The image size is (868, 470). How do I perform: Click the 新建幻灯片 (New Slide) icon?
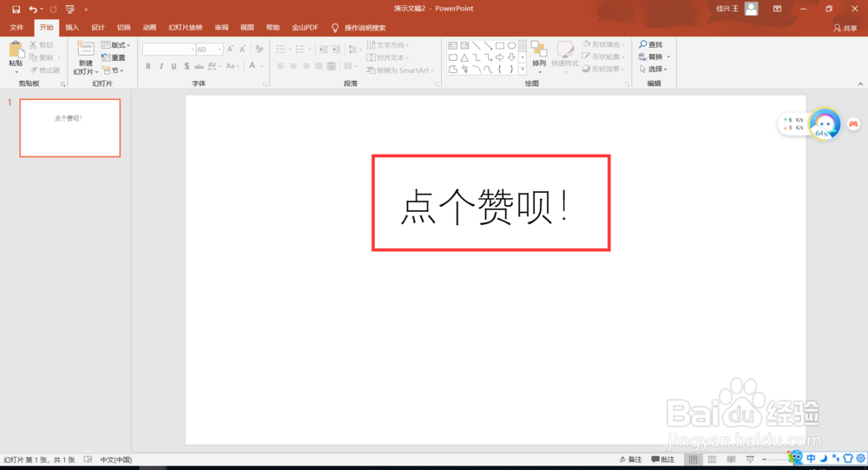(x=85, y=50)
